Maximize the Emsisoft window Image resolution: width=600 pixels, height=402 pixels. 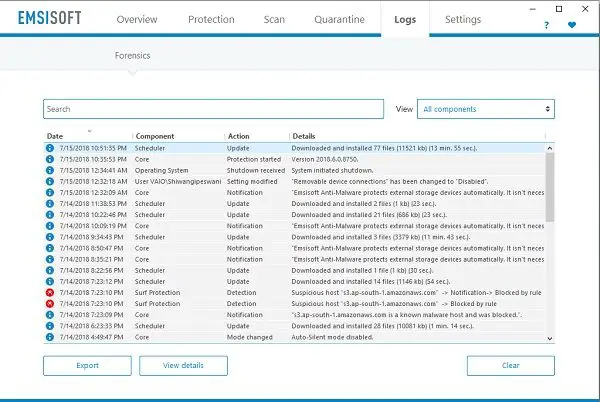pyautogui.click(x=559, y=9)
